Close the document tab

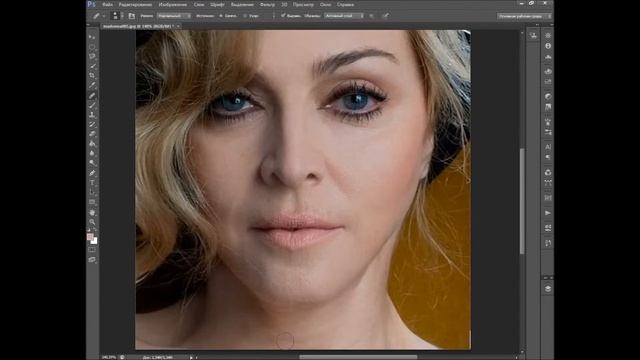pyautogui.click(x=178, y=26)
